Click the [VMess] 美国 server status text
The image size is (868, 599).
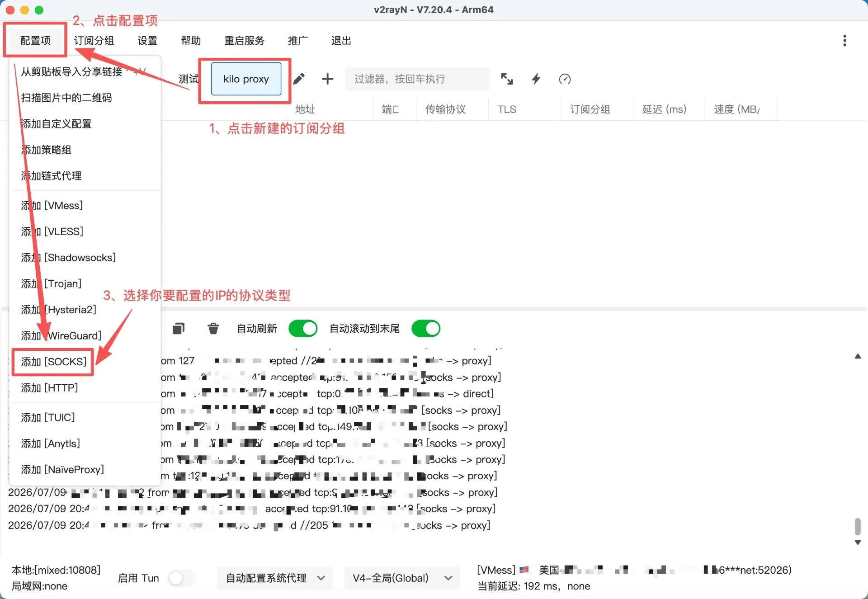[634, 570]
